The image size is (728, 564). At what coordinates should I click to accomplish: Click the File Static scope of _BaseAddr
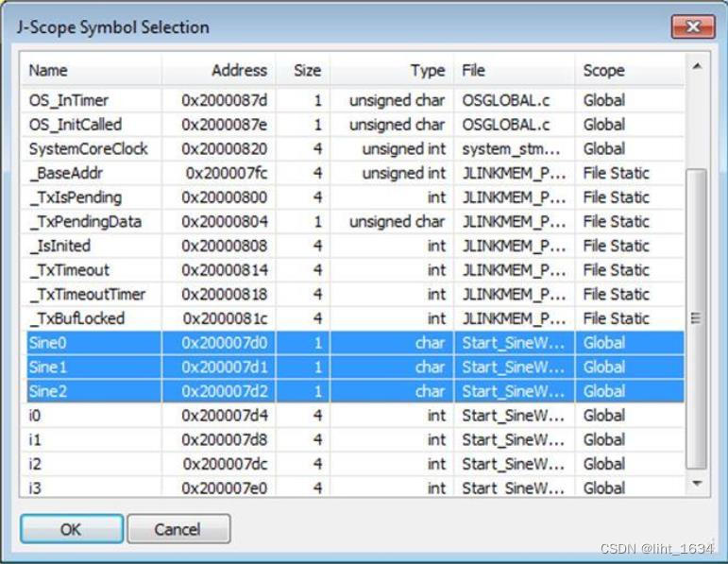coord(616,173)
